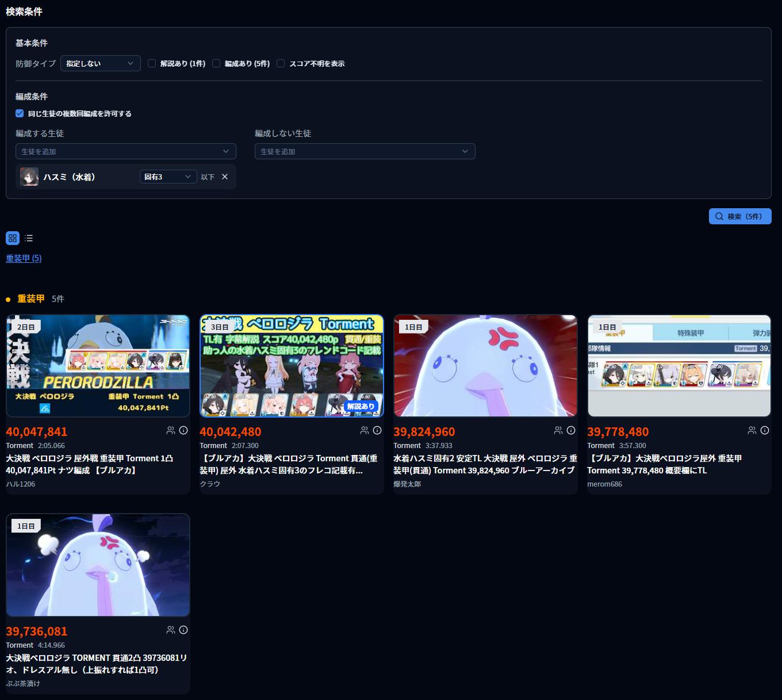Enable the 編成あり (5件) checkbox
The height and width of the screenshot is (700, 782).
(x=216, y=63)
